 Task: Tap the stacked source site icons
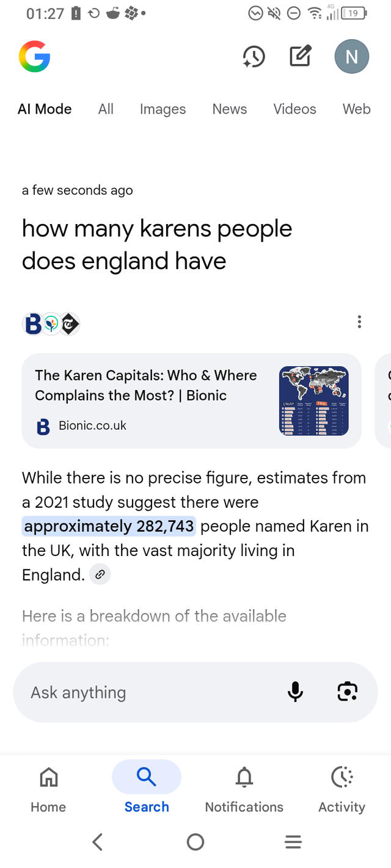point(51,324)
